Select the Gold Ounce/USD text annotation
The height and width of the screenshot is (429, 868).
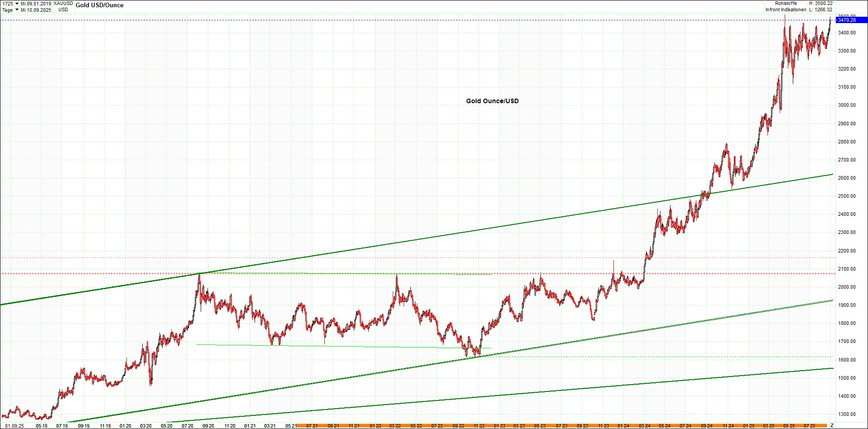click(492, 101)
